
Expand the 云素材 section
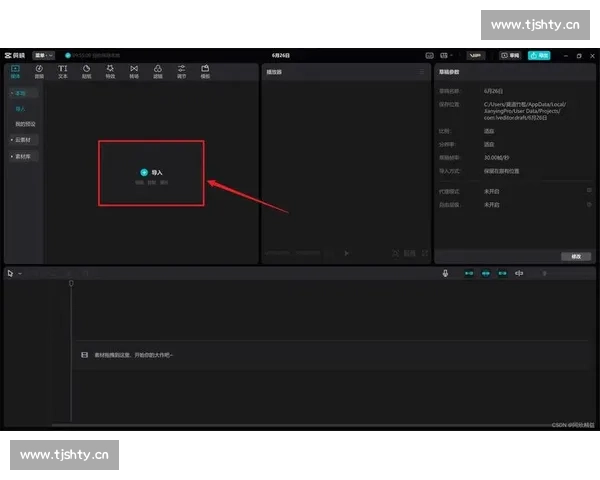(x=23, y=140)
